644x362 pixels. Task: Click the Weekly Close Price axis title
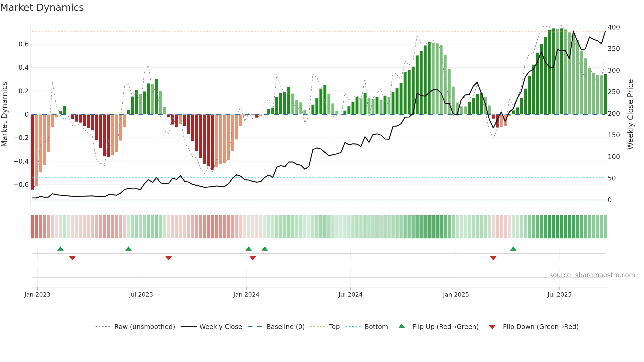coord(630,114)
